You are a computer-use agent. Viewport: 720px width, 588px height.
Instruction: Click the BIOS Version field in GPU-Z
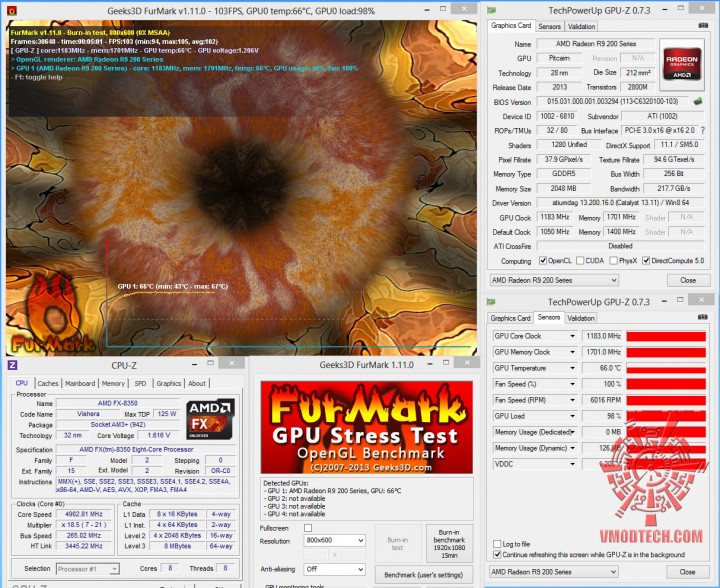pyautogui.click(x=613, y=101)
